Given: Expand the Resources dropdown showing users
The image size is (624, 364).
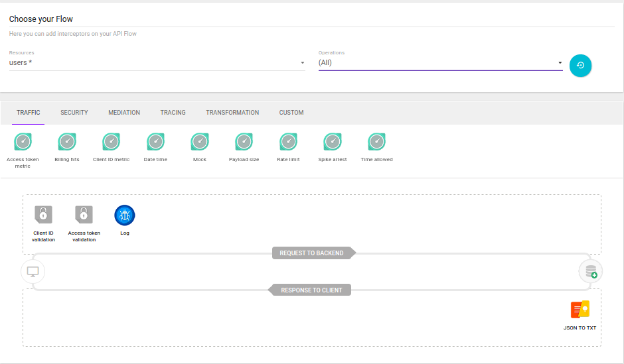Looking at the screenshot, I should 157,63.
